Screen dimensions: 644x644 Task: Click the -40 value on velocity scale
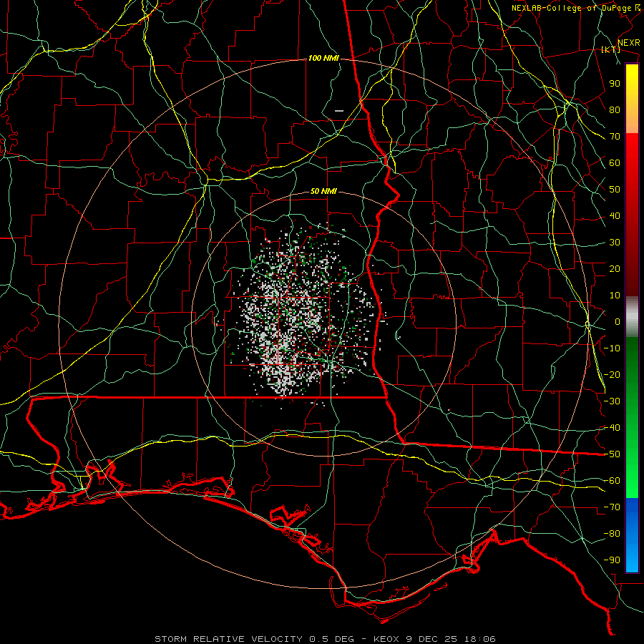pyautogui.click(x=612, y=428)
